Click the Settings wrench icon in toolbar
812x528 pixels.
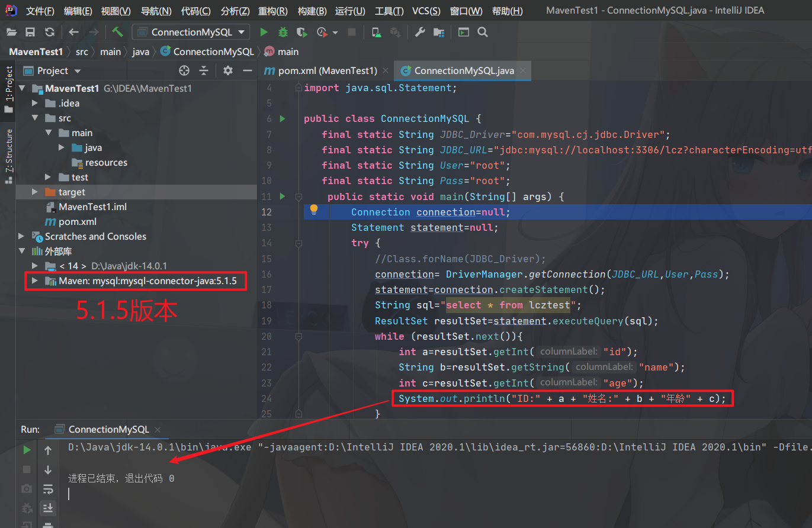(421, 32)
